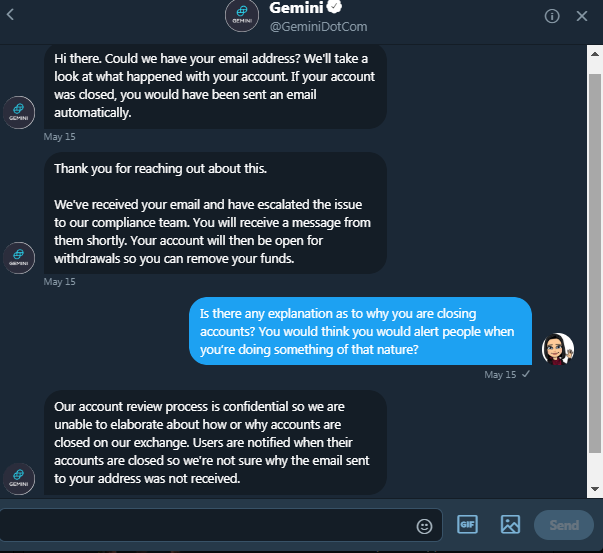Viewport: 603px width, 553px height.
Task: Open the emoji picker
Action: [424, 525]
